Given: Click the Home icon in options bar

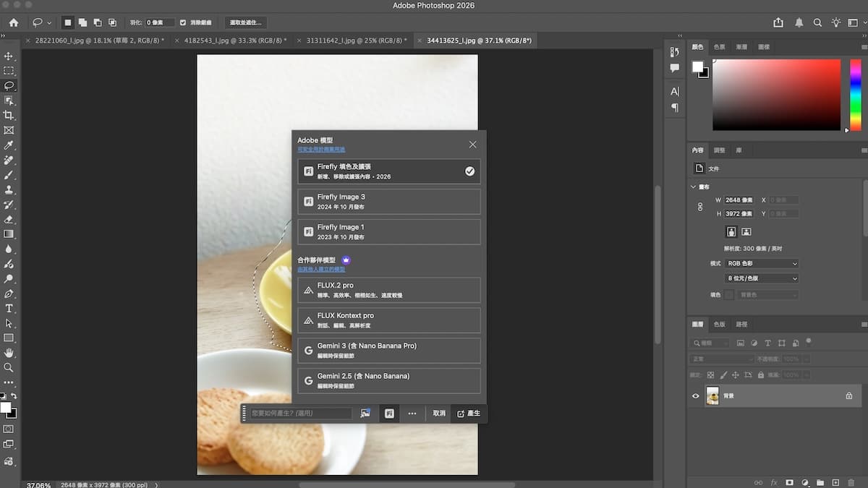Looking at the screenshot, I should click(x=13, y=22).
